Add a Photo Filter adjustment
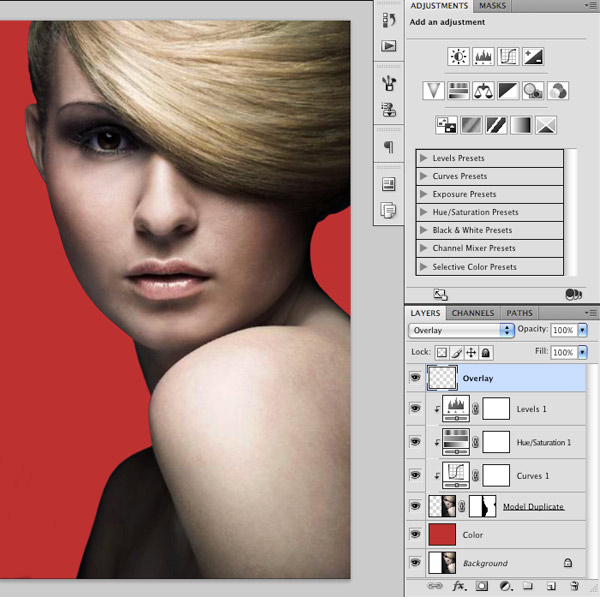The height and width of the screenshot is (597, 600). (533, 91)
